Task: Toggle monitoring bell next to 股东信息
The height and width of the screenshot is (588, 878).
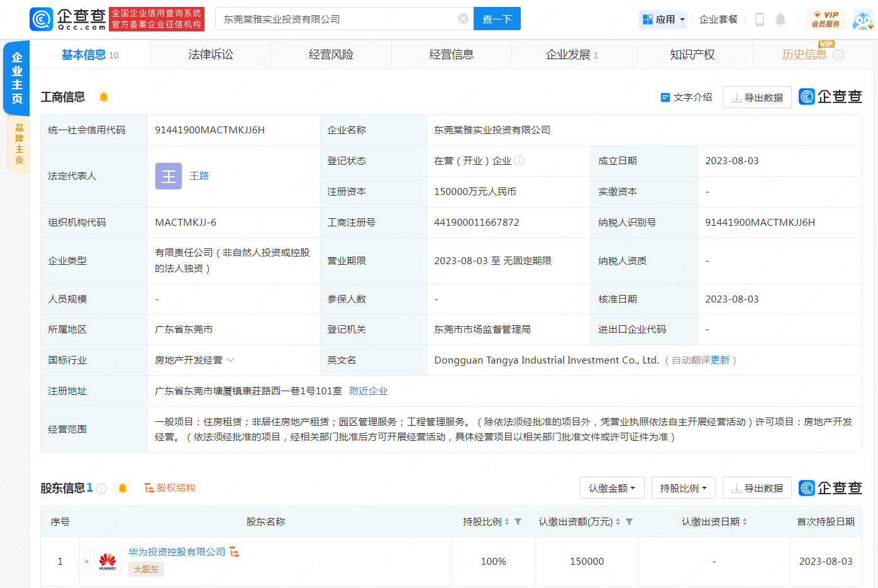Action: click(x=123, y=488)
